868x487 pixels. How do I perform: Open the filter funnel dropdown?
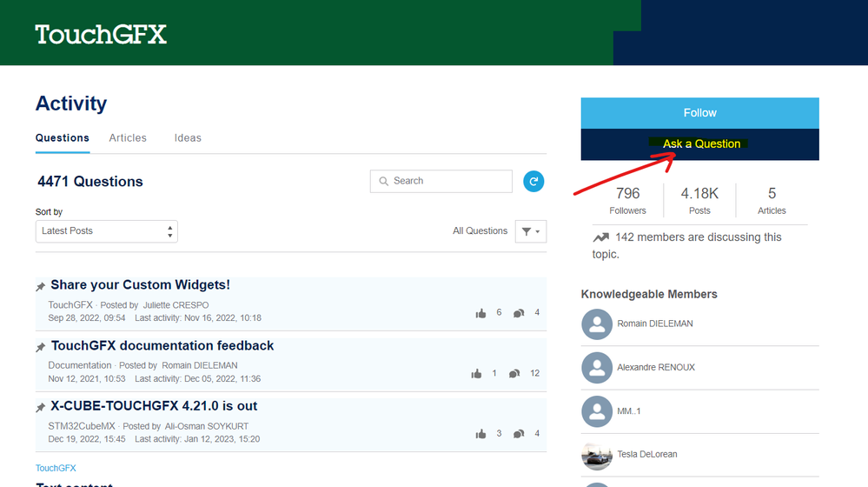pyautogui.click(x=530, y=231)
